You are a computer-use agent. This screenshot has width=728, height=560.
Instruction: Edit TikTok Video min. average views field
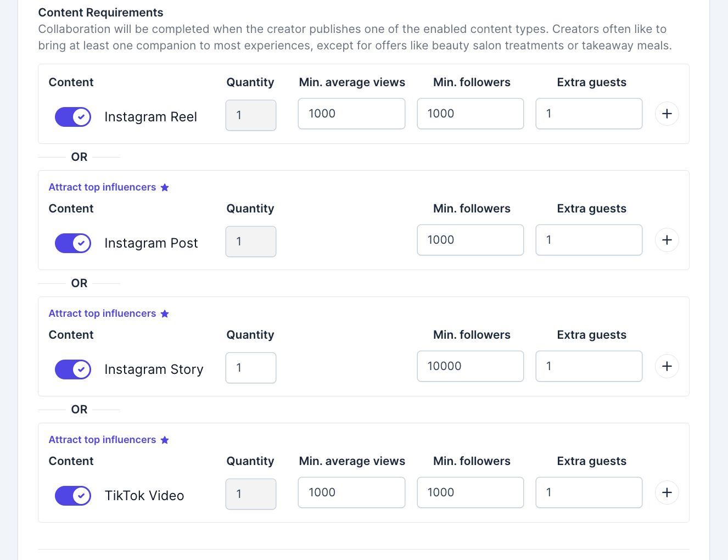351,492
